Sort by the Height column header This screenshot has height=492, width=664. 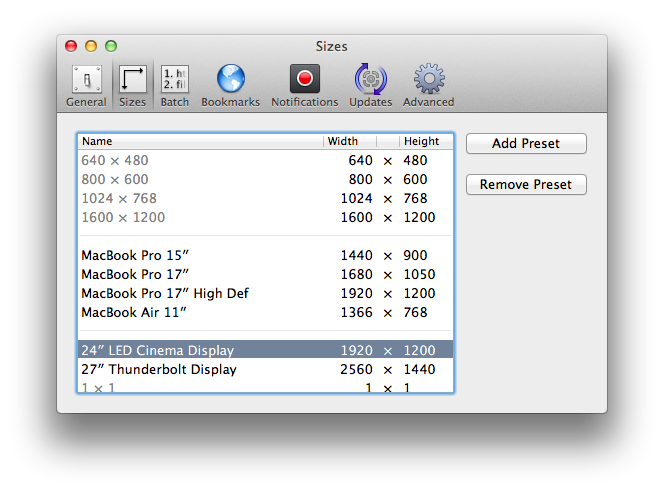[426, 141]
